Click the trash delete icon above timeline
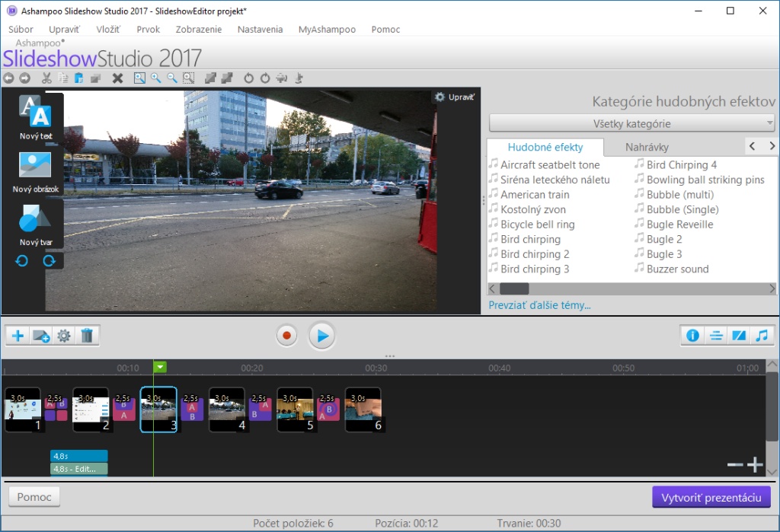This screenshot has width=780, height=532. point(87,336)
